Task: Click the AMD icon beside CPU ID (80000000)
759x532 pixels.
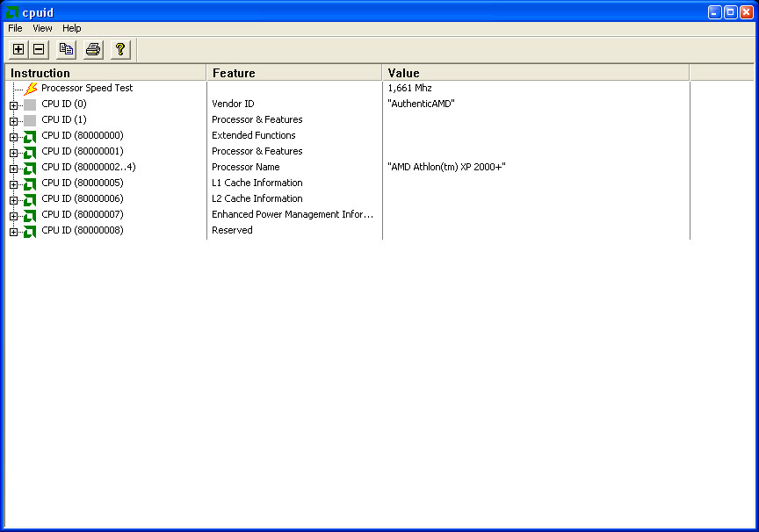Action: (30, 136)
